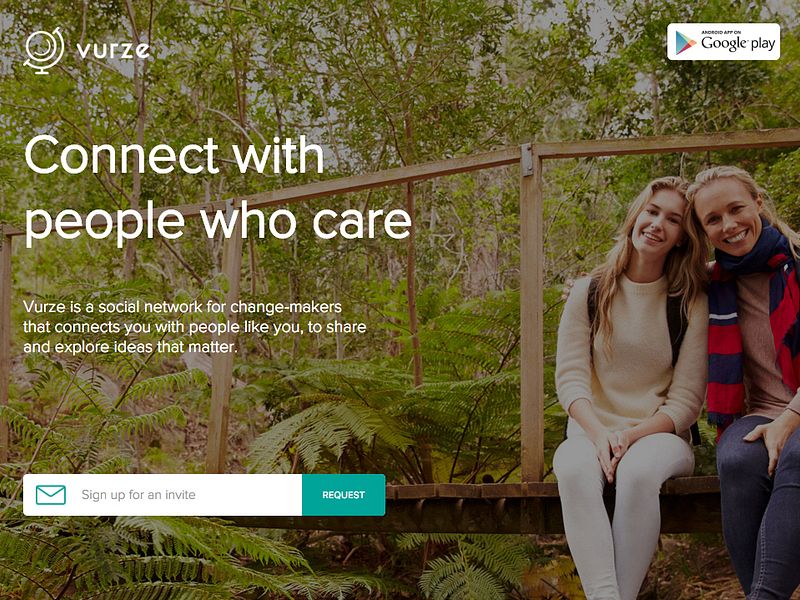The height and width of the screenshot is (600, 800).
Task: Click the 'ANDROID APP ON' badge caption
Action: point(720,33)
